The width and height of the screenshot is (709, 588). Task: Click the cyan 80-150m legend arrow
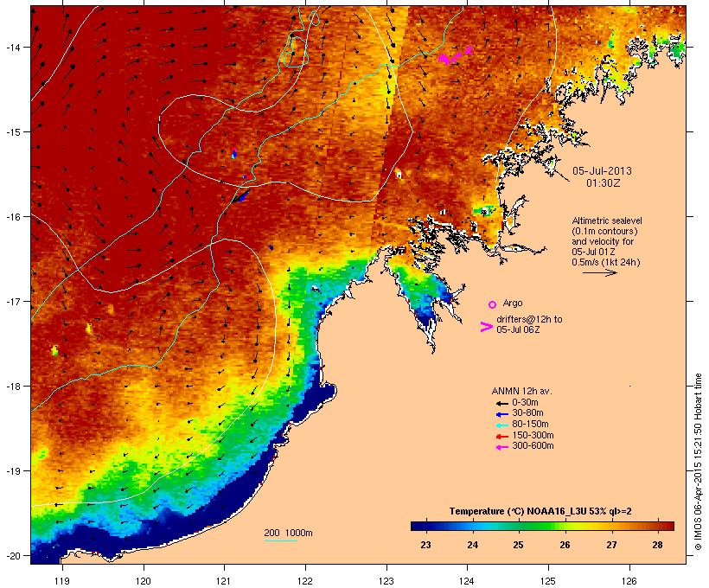click(x=501, y=425)
